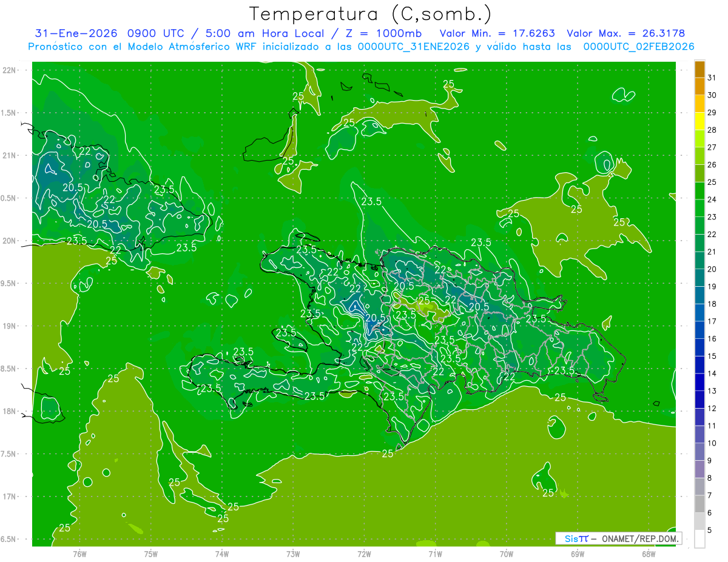Click the '72W' longitude axis label

tap(364, 554)
